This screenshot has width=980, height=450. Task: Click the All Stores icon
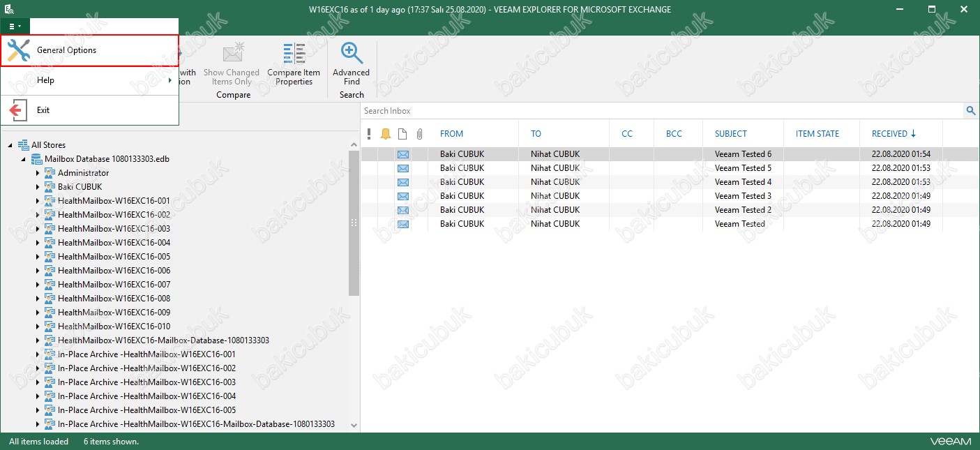point(23,145)
